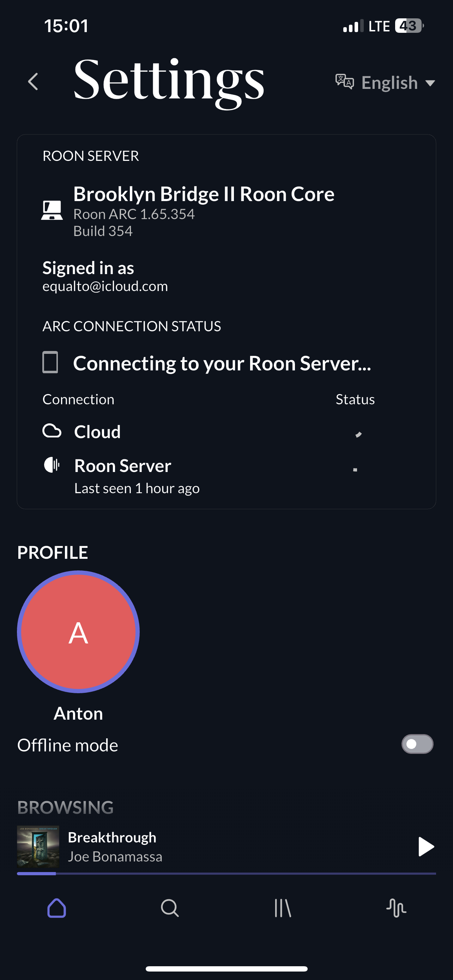
Task: Click the Roon Server connection icon
Action: [x=52, y=465]
